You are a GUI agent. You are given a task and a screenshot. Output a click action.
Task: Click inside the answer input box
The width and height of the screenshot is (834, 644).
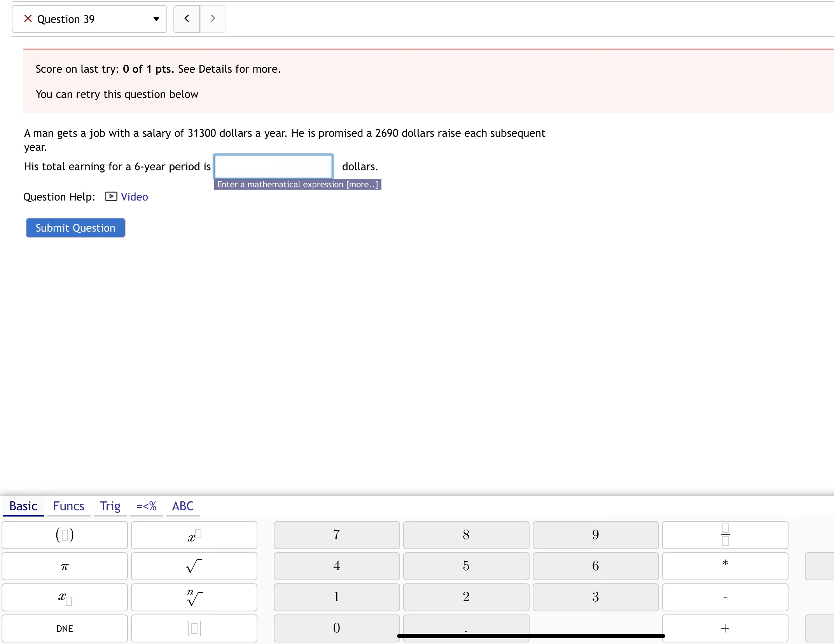(x=273, y=166)
